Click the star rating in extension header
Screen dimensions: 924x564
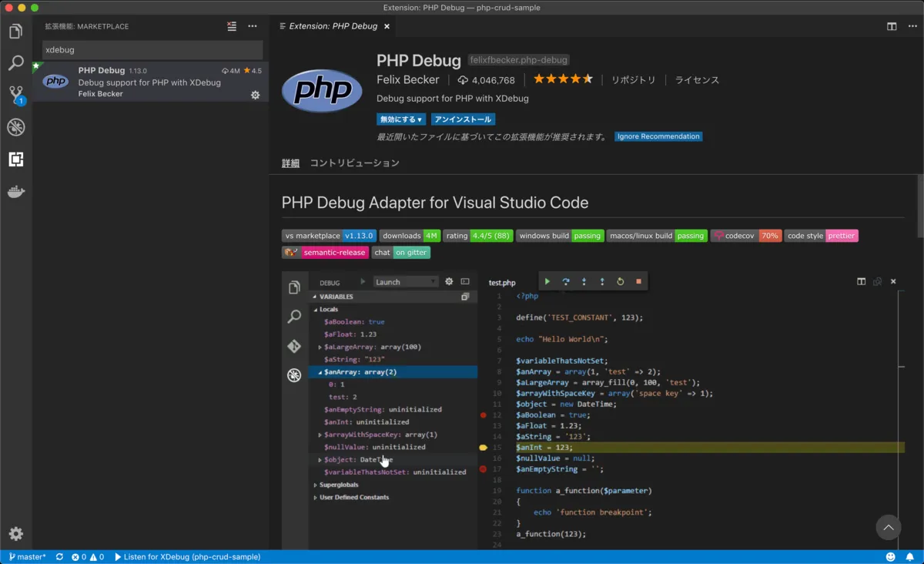(563, 79)
